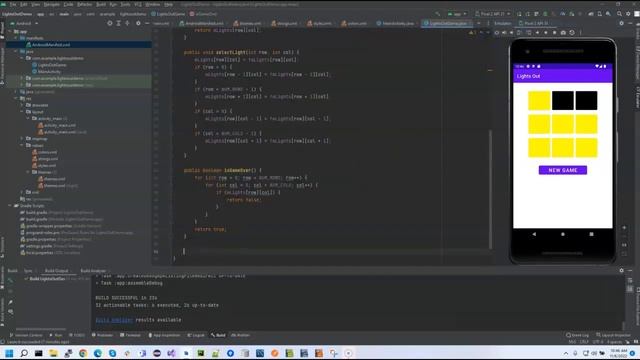Collapse the app module node

tap(10, 31)
